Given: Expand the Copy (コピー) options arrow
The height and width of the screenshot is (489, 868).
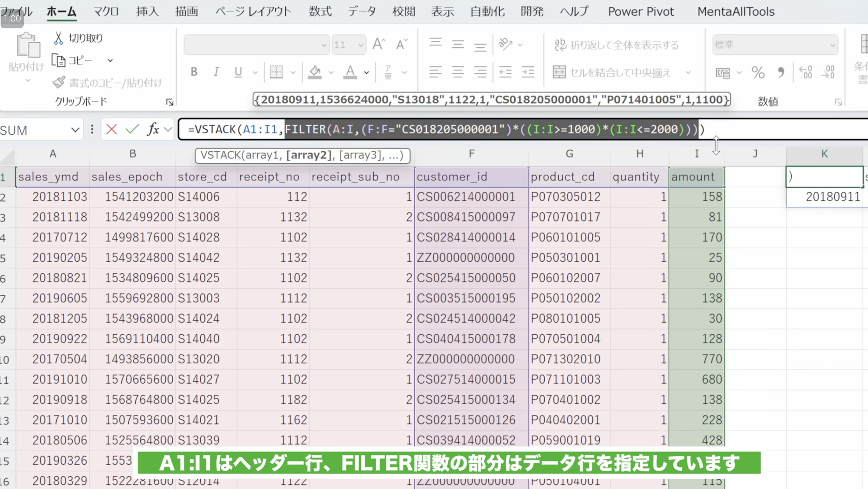Looking at the screenshot, I should [x=110, y=61].
